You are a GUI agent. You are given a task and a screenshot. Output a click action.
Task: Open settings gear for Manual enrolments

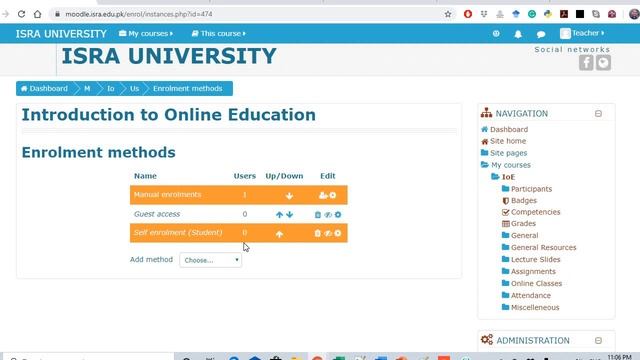coord(333,196)
